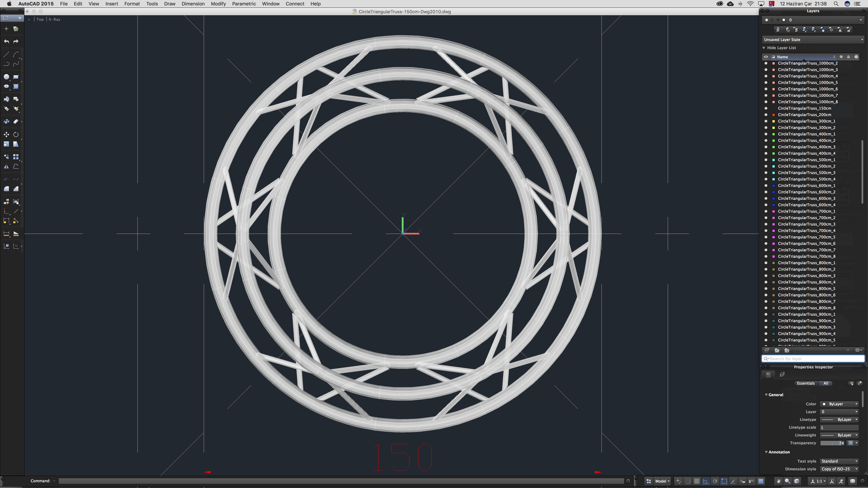This screenshot has width=868, height=488.
Task: Open the Unsaved Layer State dropdown
Action: 813,40
